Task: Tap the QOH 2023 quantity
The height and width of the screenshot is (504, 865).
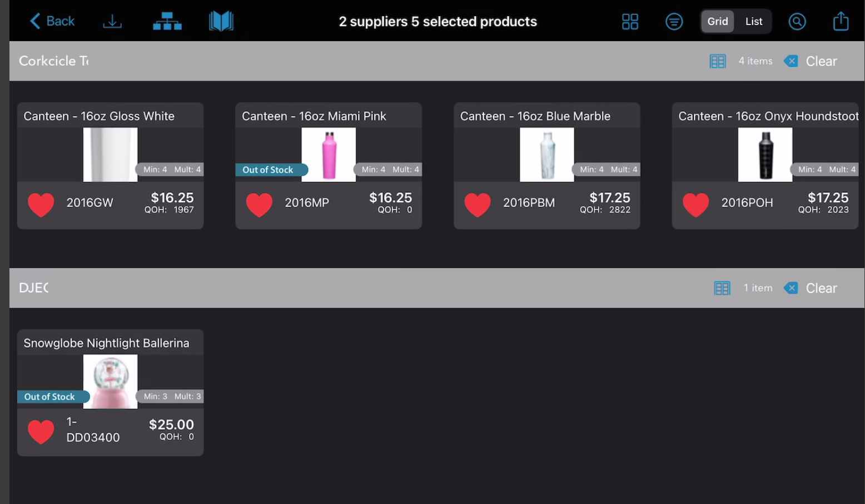Action: [823, 210]
